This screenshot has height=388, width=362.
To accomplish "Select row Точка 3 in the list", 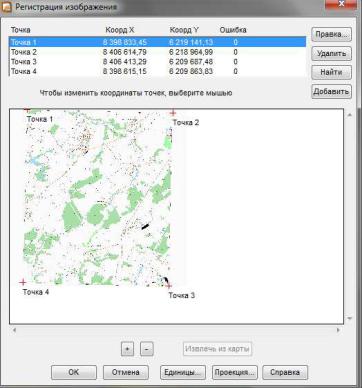I will pos(157,62).
